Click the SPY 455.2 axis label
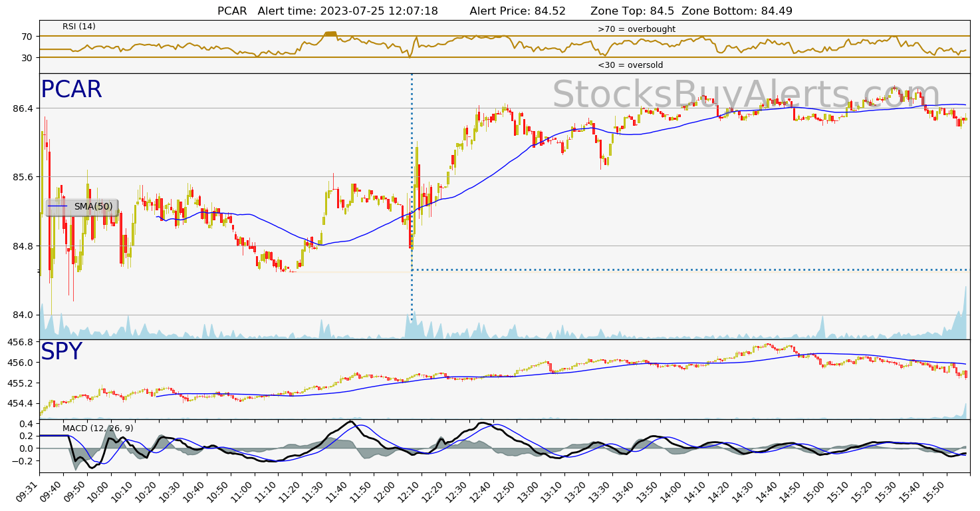The height and width of the screenshot is (511, 980). (19, 383)
